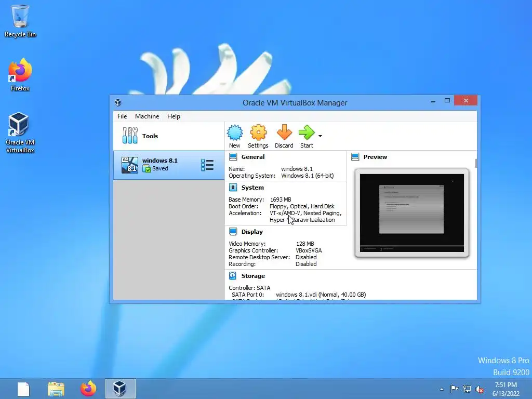Open the Action Center flag icon

(454, 389)
